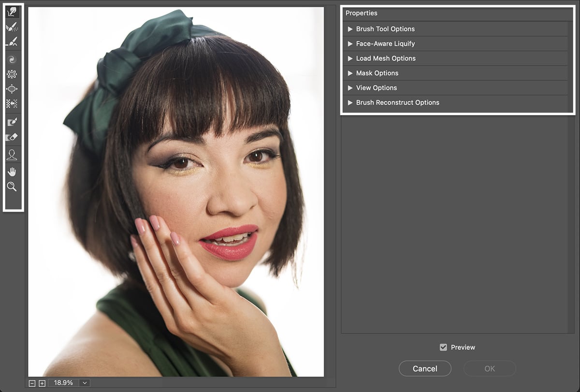The image size is (580, 392).
Task: Click the zoom out minus button
Action: pyautogui.click(x=32, y=383)
